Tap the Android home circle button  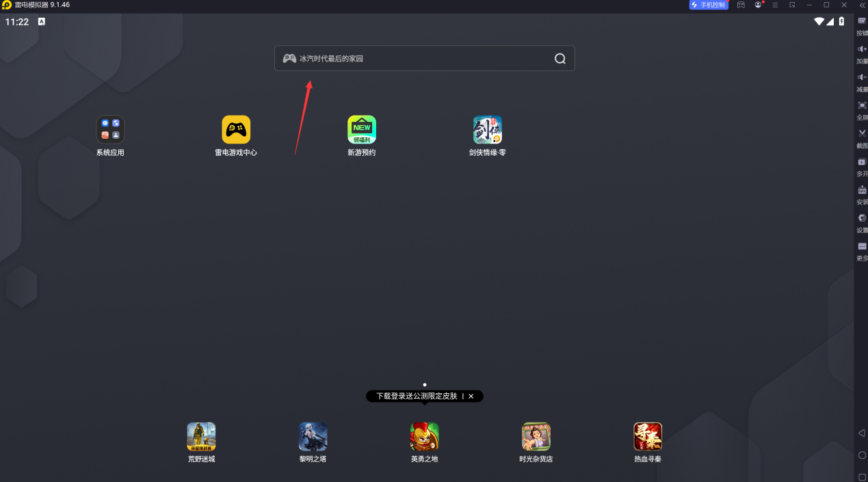pyautogui.click(x=862, y=455)
